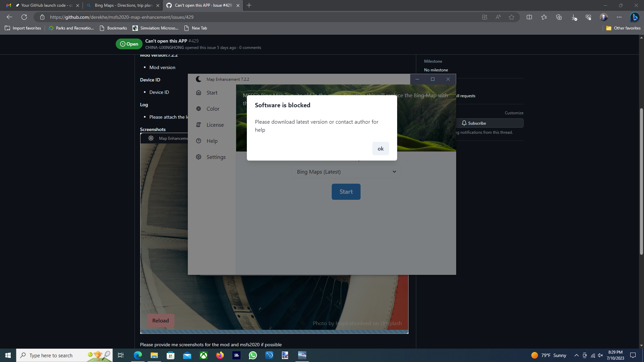Viewport: 644px width, 362px height.
Task: Add this page to browser favorites
Action: click(512, 17)
